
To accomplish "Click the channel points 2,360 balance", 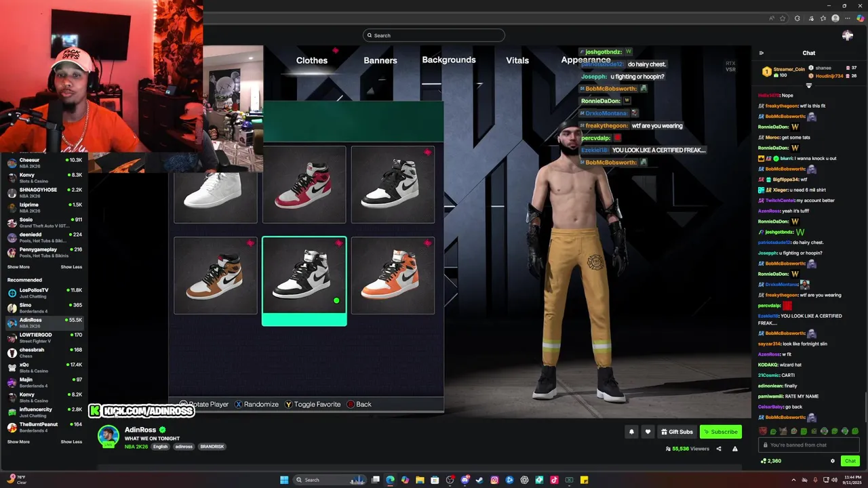I will [x=771, y=461].
